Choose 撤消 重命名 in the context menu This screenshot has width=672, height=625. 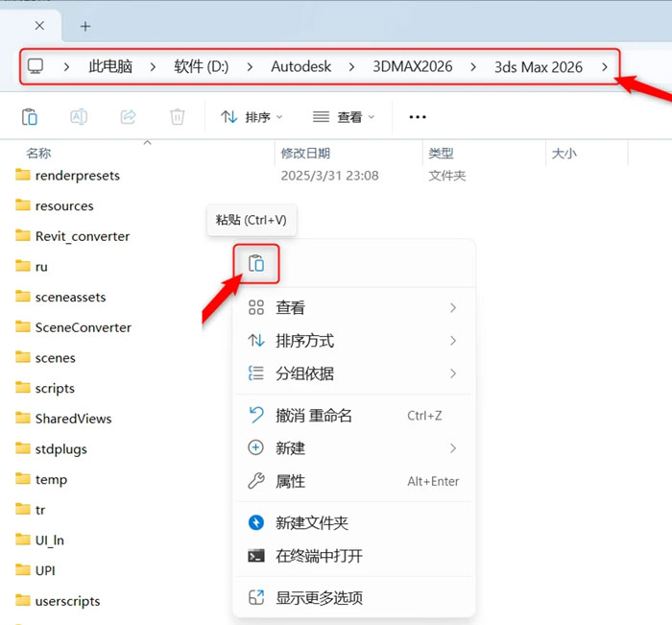click(353, 416)
